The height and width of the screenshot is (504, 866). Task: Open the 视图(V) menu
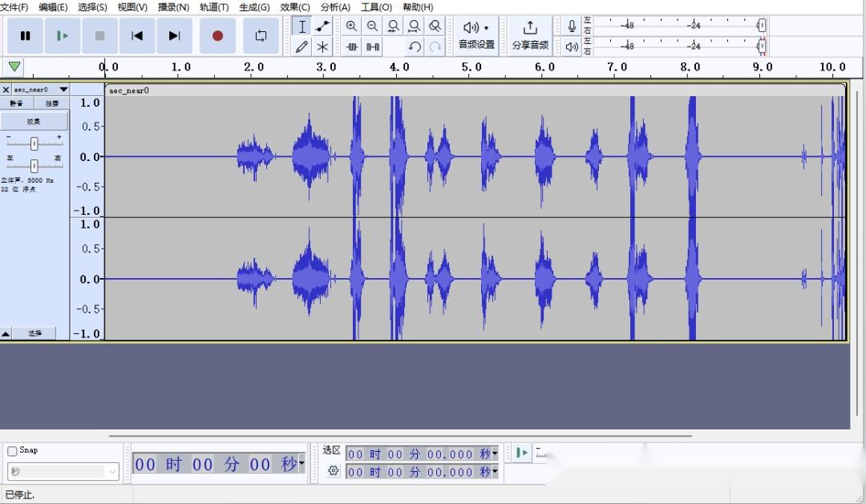pos(132,7)
